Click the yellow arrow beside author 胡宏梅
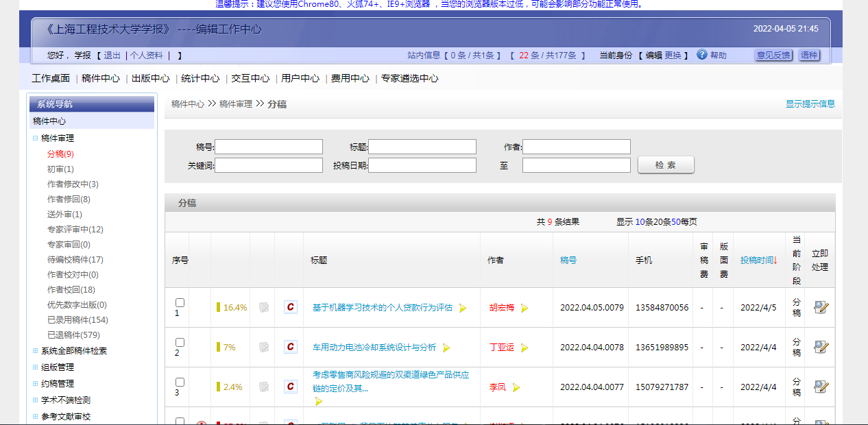This screenshot has height=425, width=868. click(x=525, y=308)
